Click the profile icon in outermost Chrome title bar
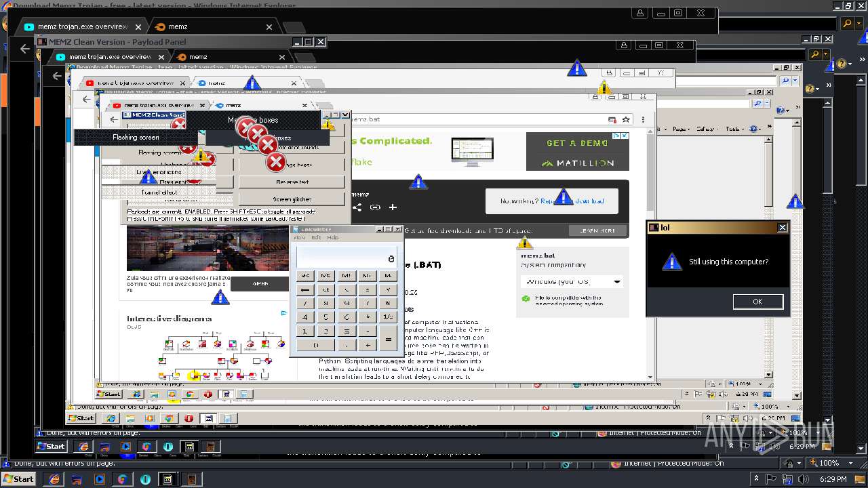 tap(640, 13)
